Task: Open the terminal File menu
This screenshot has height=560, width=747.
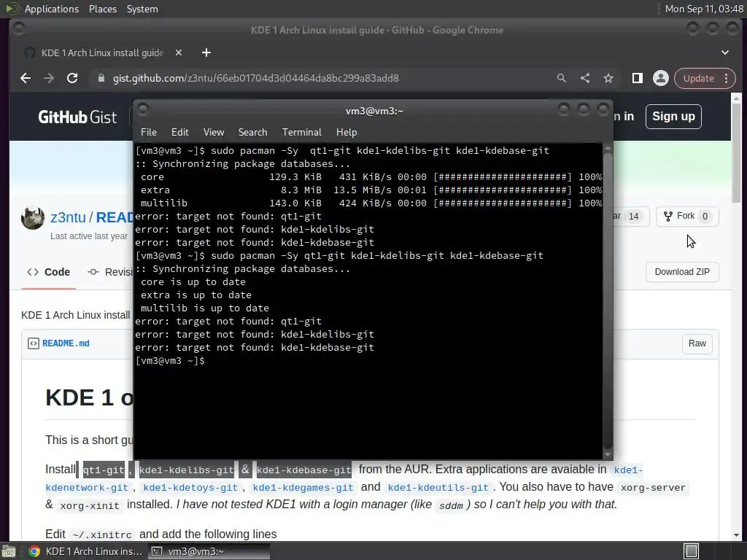Action: pyautogui.click(x=149, y=133)
